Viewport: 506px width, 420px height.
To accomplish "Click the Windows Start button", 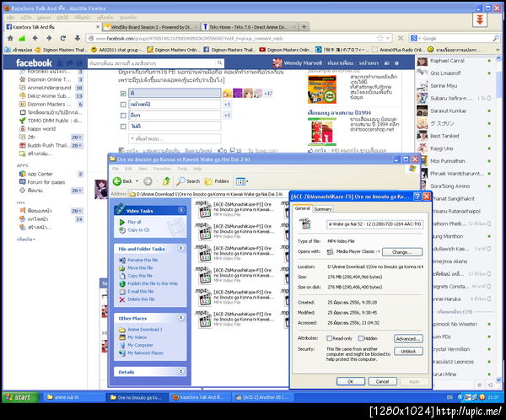I will pos(19,396).
